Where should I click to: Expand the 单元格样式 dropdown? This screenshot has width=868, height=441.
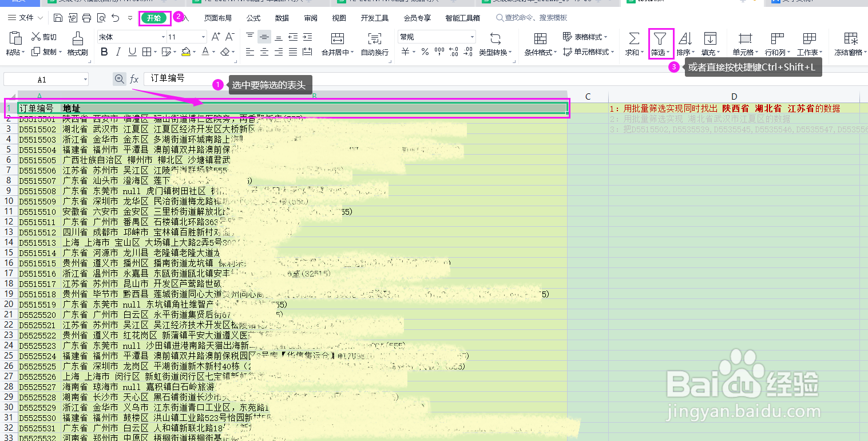coord(612,52)
